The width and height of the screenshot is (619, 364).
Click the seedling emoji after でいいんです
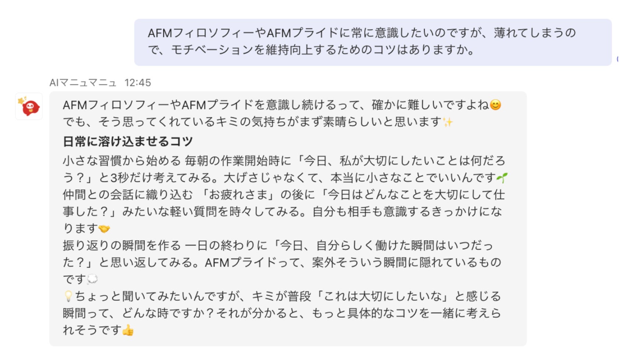(x=502, y=178)
